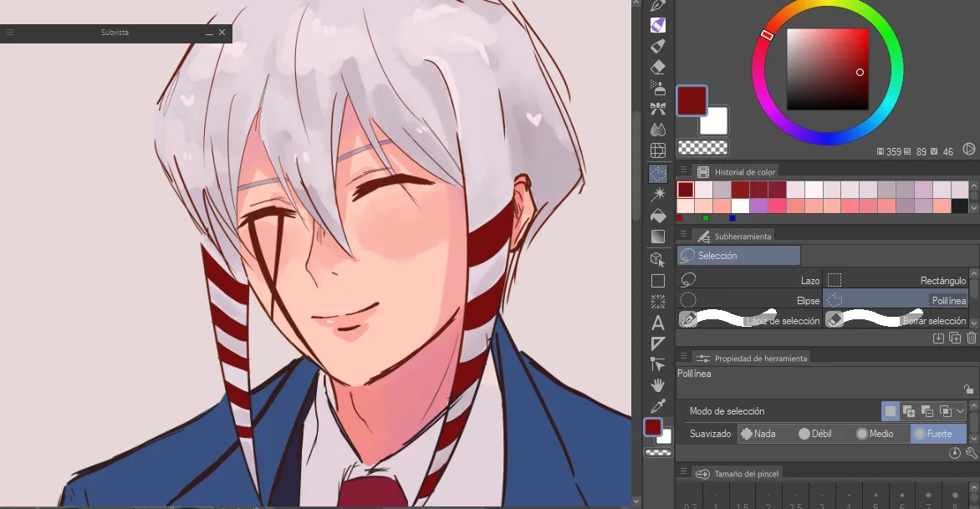This screenshot has width=980, height=509.
Task: Open the Tamaño del pincel panel menu
Action: tap(683, 471)
